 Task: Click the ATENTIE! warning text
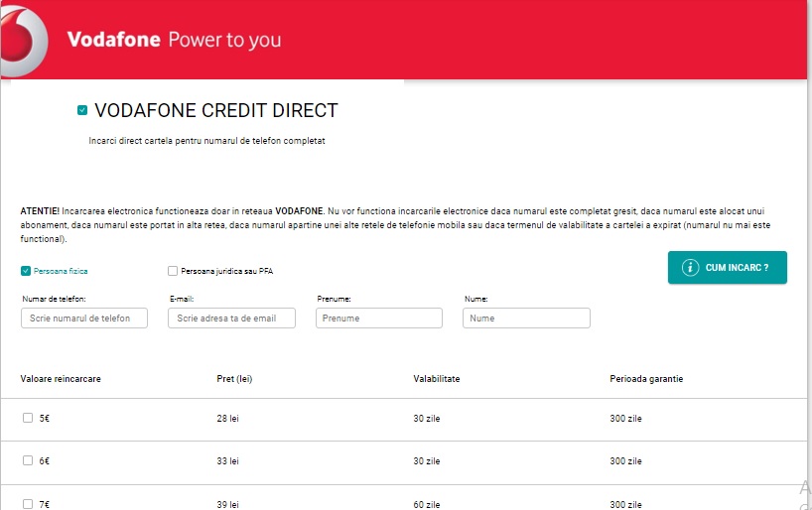pos(396,224)
